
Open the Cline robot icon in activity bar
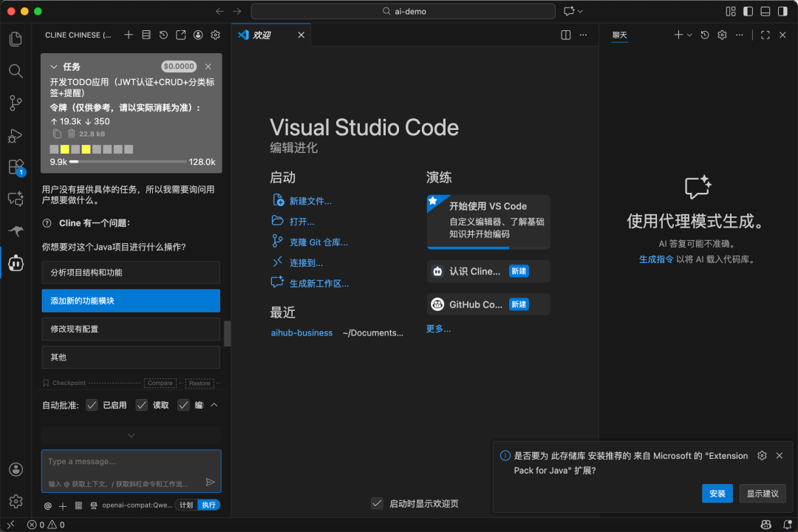(x=16, y=263)
